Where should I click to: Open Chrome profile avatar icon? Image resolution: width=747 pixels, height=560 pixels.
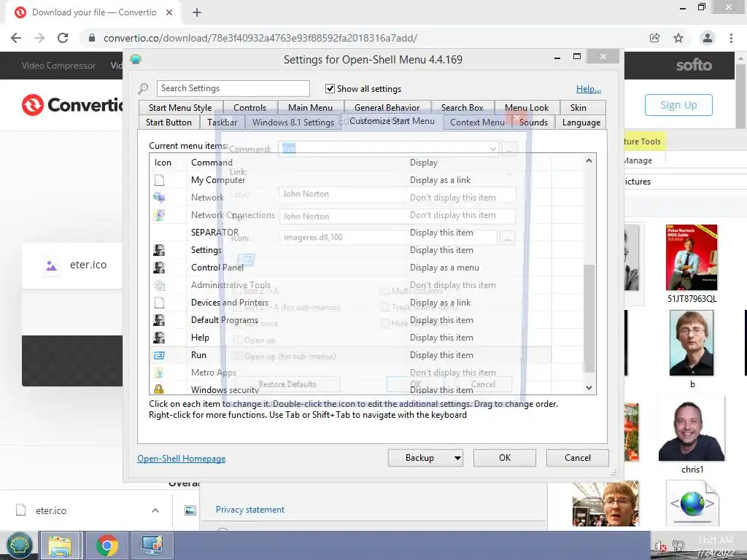(x=708, y=38)
